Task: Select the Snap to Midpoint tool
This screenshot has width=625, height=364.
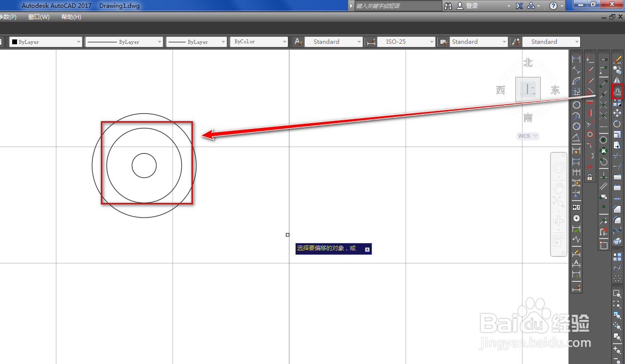Action: 604,94
